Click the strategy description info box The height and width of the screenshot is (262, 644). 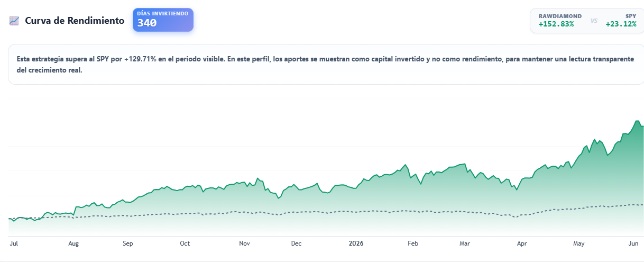(x=326, y=65)
